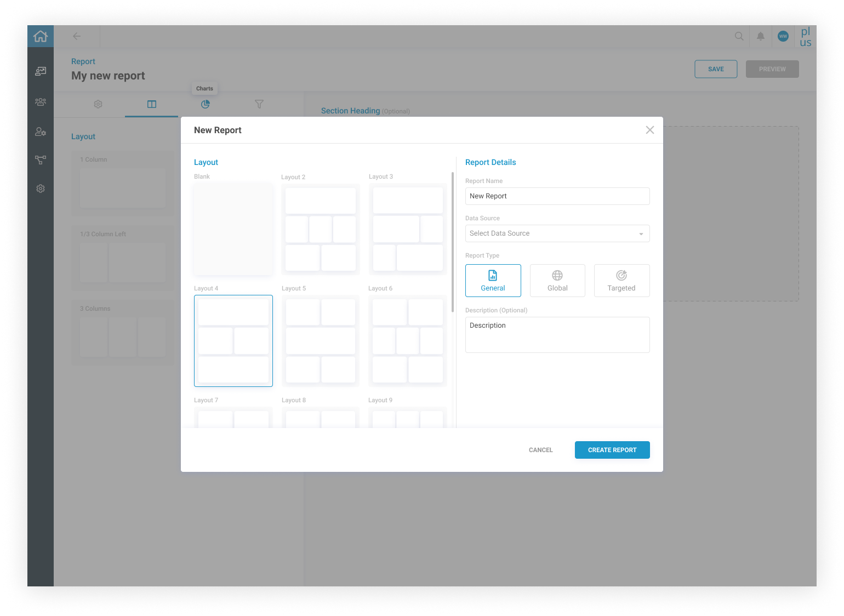844x616 pixels.
Task: Open notifications bell icon
Action: tap(760, 36)
